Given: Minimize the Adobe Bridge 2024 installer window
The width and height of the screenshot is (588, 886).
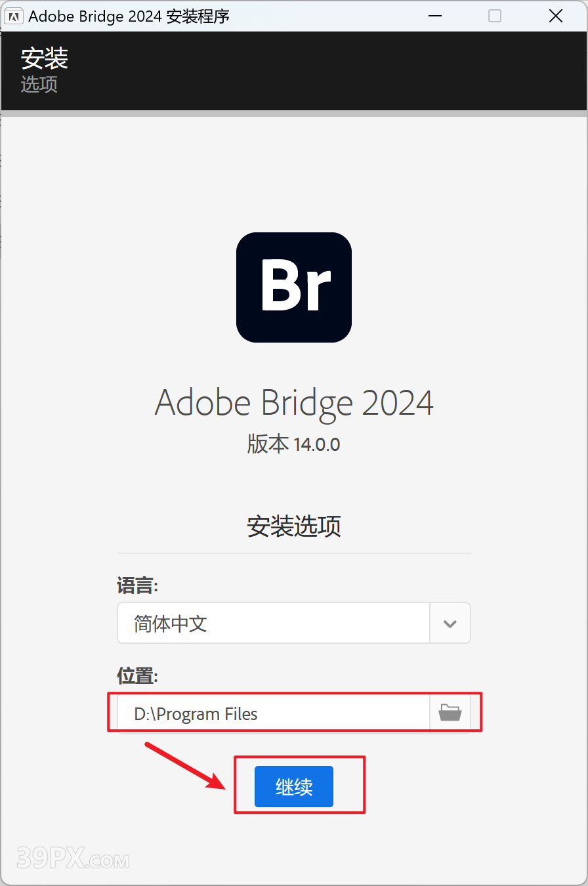Looking at the screenshot, I should (x=435, y=16).
